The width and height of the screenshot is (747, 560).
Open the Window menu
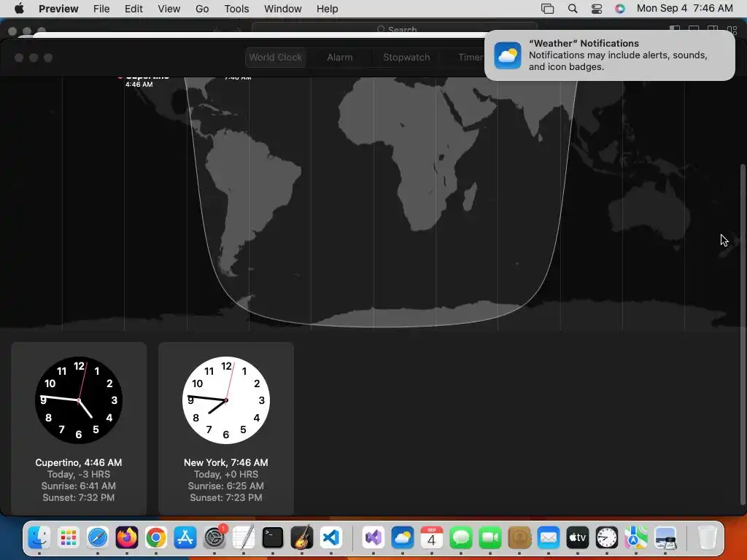tap(283, 9)
